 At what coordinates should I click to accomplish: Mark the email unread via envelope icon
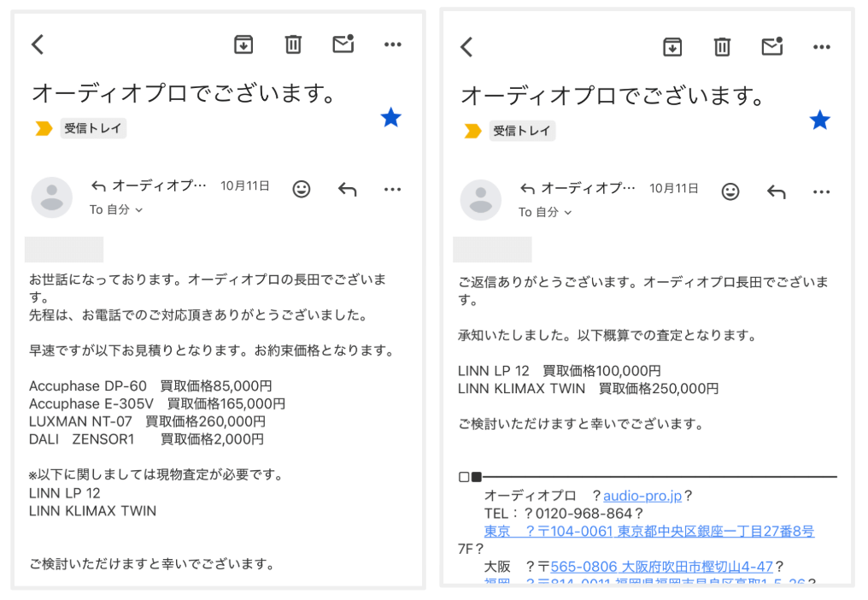343,44
